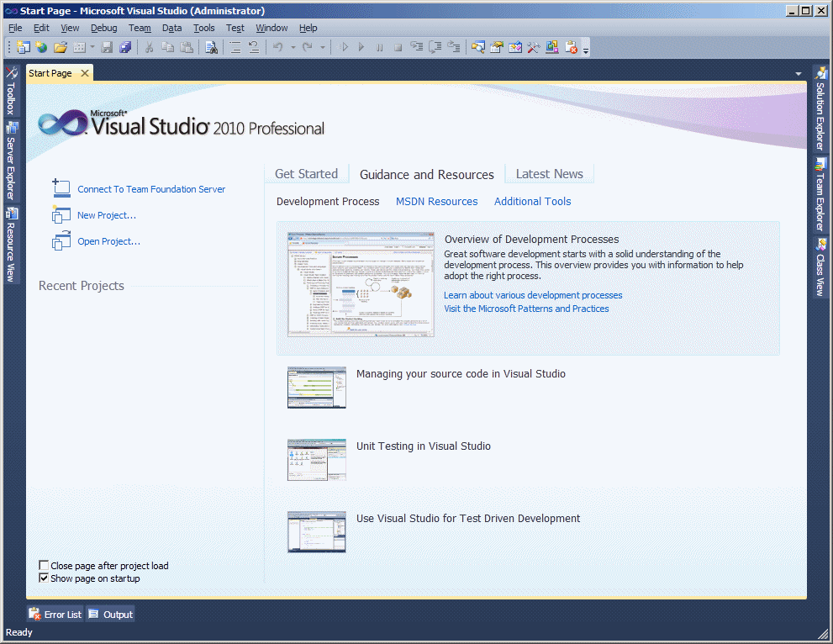Select the MSDN Resources sub-tab
The width and height of the screenshot is (833, 644).
[x=437, y=202]
